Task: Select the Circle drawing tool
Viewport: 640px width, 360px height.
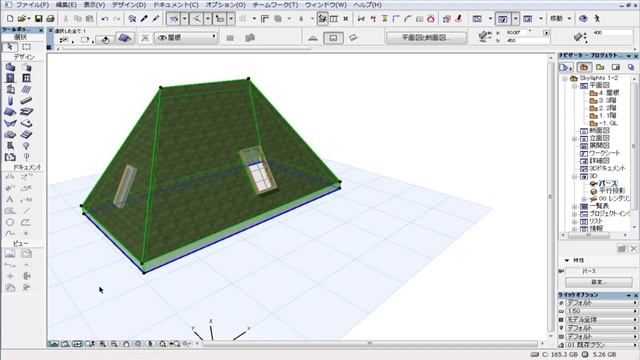Action: (10, 222)
